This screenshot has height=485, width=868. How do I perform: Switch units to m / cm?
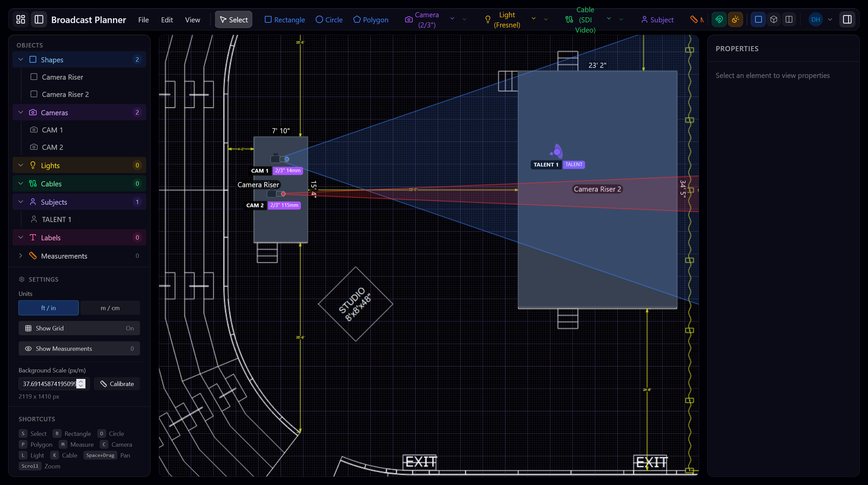point(110,308)
